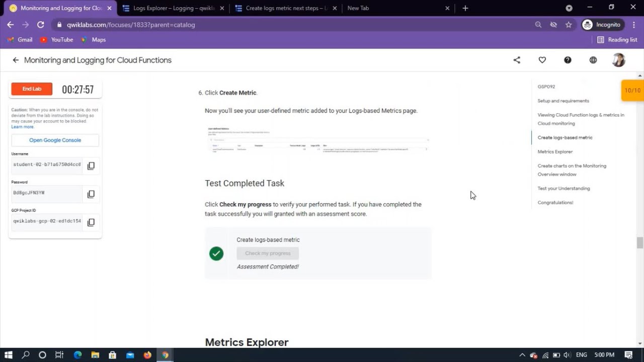Open the user-defined metrics screenshot thumbnail
The width and height of the screenshot is (644, 362).
(x=318, y=139)
